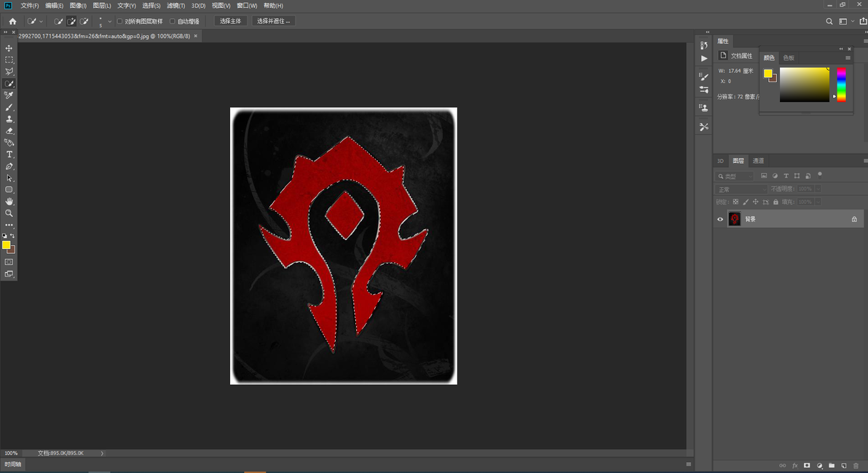
Task: Select the Paint Bucket tool
Action: point(9,143)
